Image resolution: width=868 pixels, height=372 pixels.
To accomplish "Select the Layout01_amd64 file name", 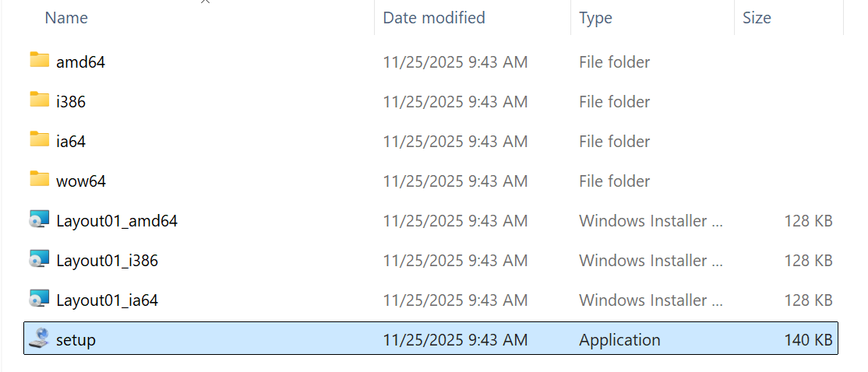I will [x=117, y=221].
